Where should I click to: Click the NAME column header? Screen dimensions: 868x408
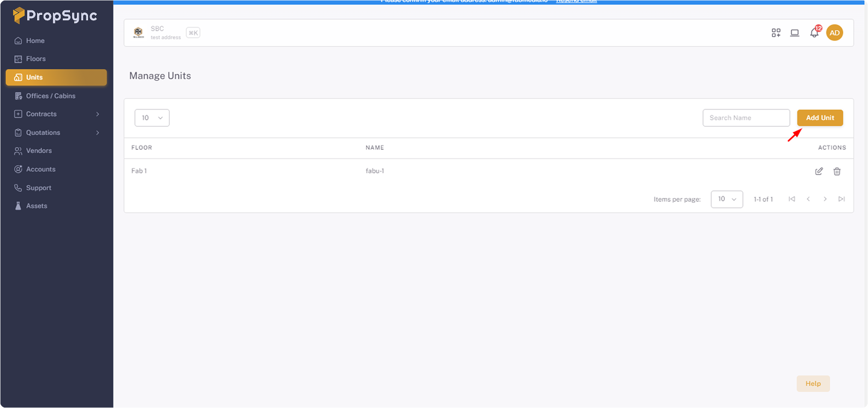(x=375, y=148)
